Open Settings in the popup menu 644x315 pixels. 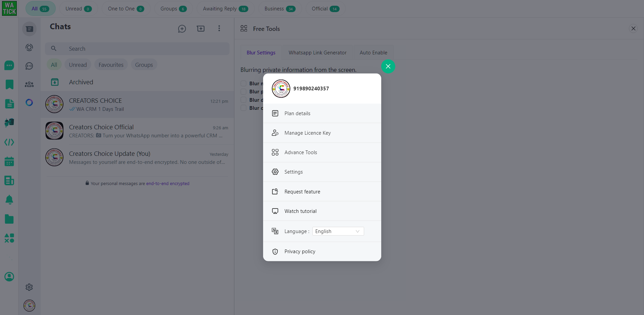tap(322, 172)
